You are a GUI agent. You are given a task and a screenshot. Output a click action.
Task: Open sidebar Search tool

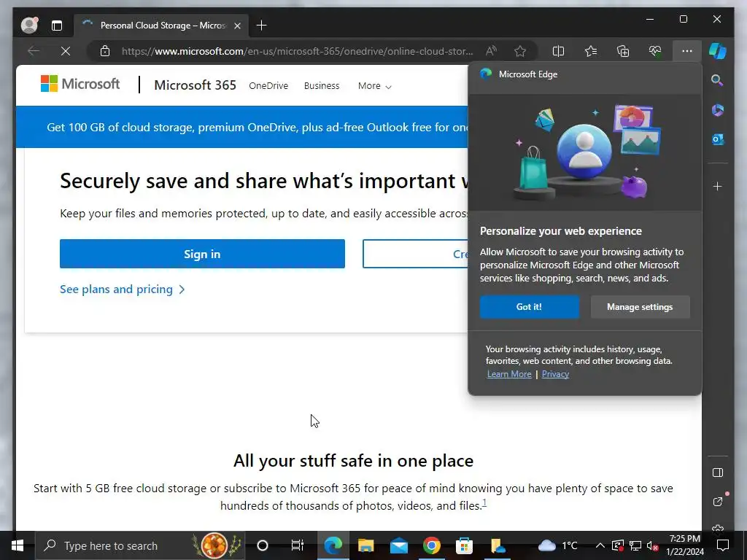pos(718,80)
